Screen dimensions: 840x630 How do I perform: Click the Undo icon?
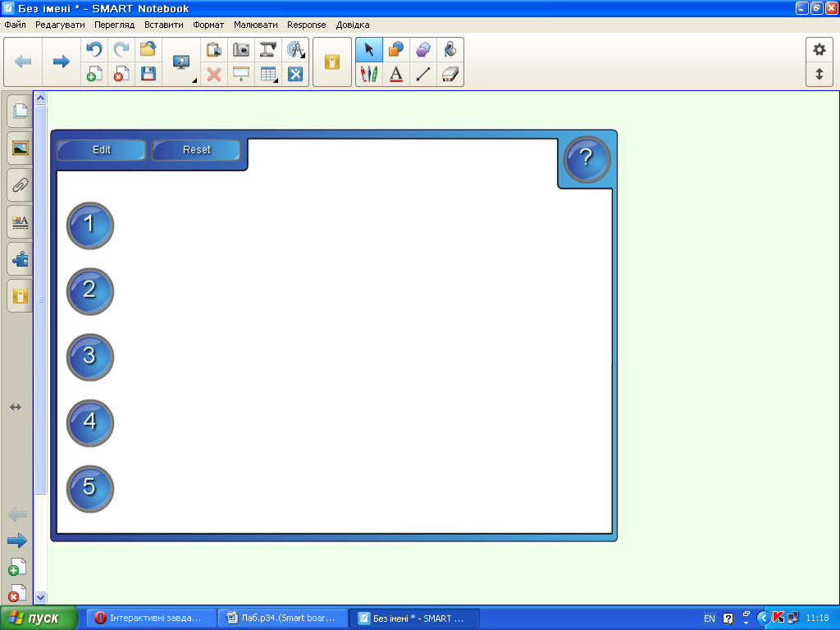pos(94,50)
